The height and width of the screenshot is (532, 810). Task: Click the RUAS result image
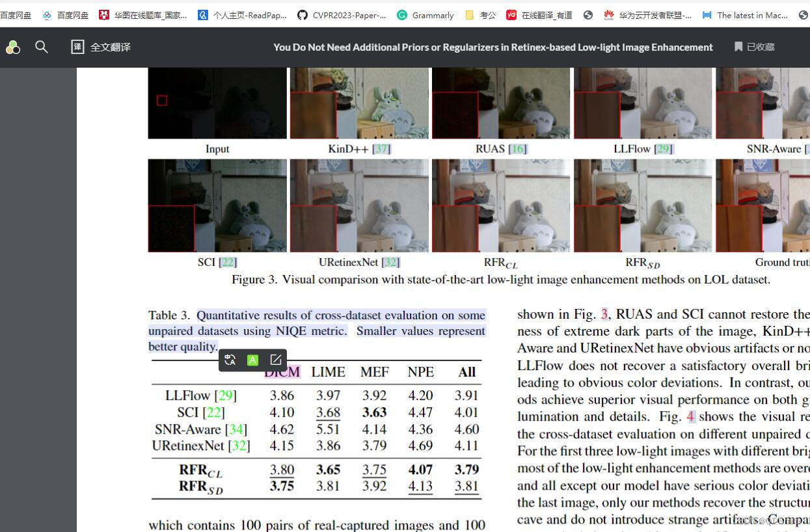501,103
